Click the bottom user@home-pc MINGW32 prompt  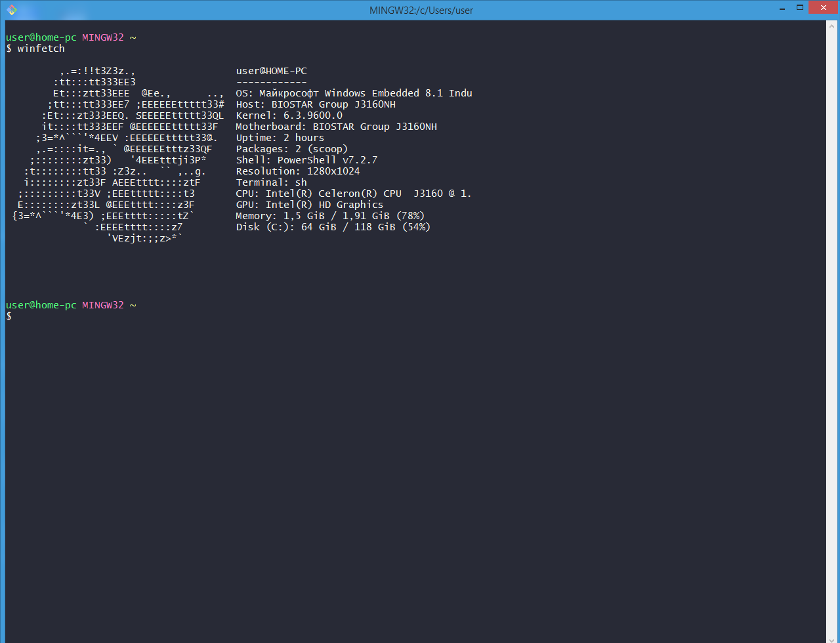(71, 305)
